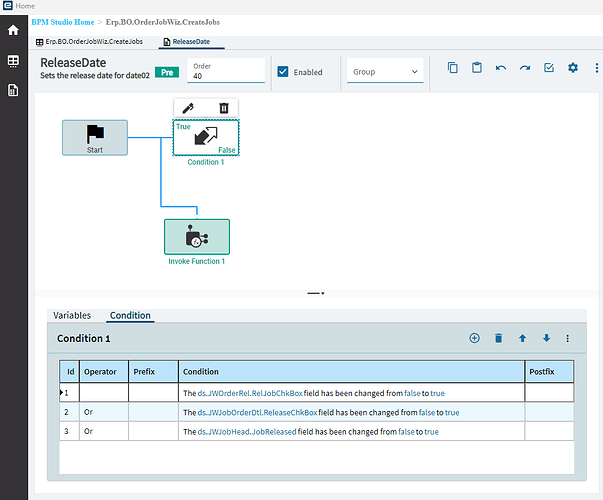Click the 'false' value link in row 2
Image resolution: width=603 pixels, height=500 pixels.
[427, 412]
